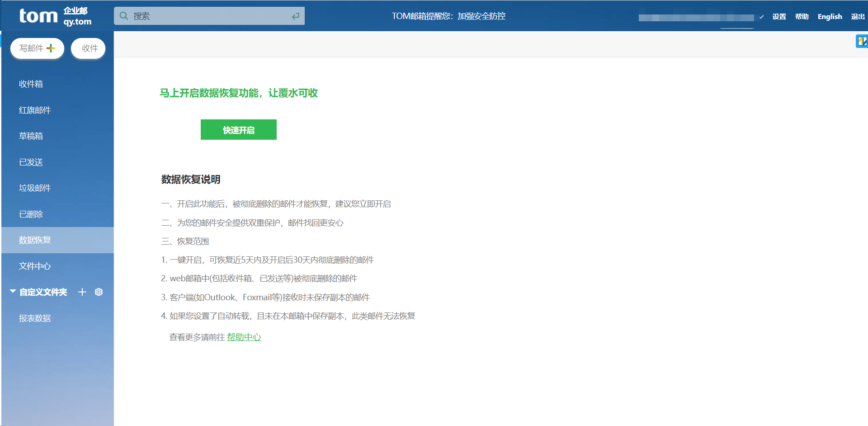Add a new custom folder with plus icon
This screenshot has width=868, height=426.
pos(82,292)
